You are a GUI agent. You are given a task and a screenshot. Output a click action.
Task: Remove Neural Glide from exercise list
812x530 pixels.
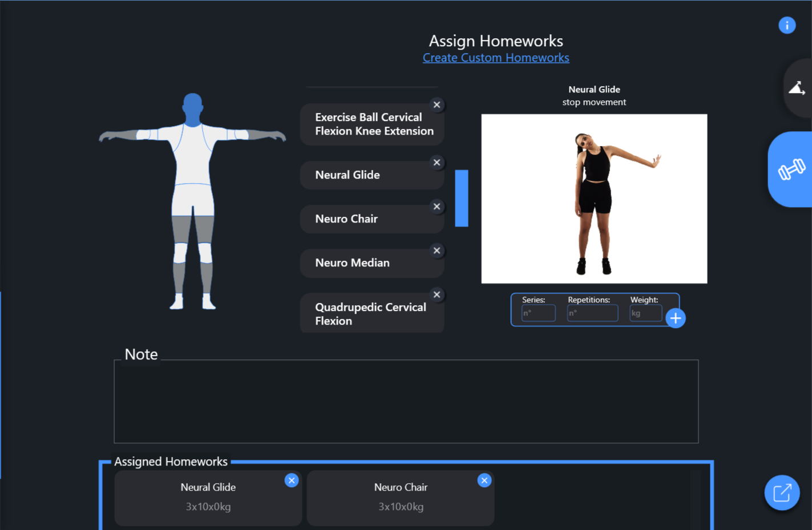pyautogui.click(x=437, y=163)
